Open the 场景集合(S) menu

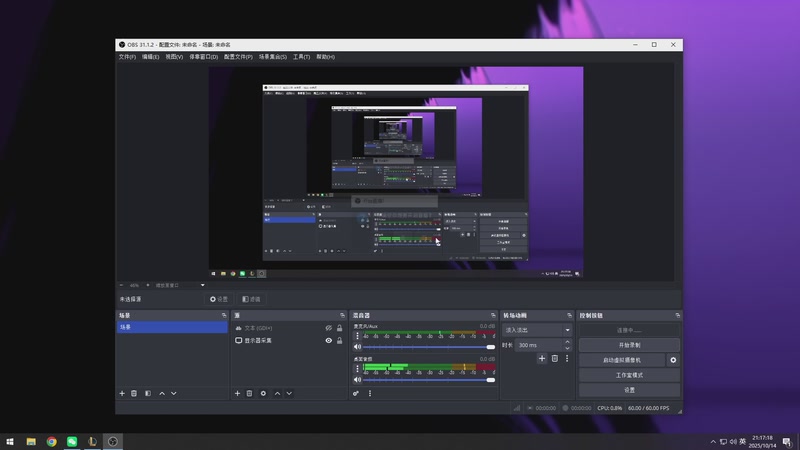(272, 57)
